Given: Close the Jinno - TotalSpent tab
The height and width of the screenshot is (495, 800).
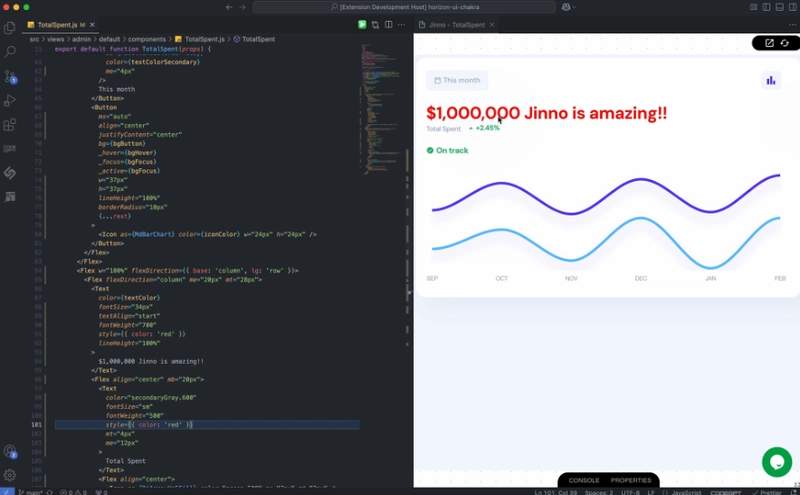Looking at the screenshot, I should tap(492, 24).
